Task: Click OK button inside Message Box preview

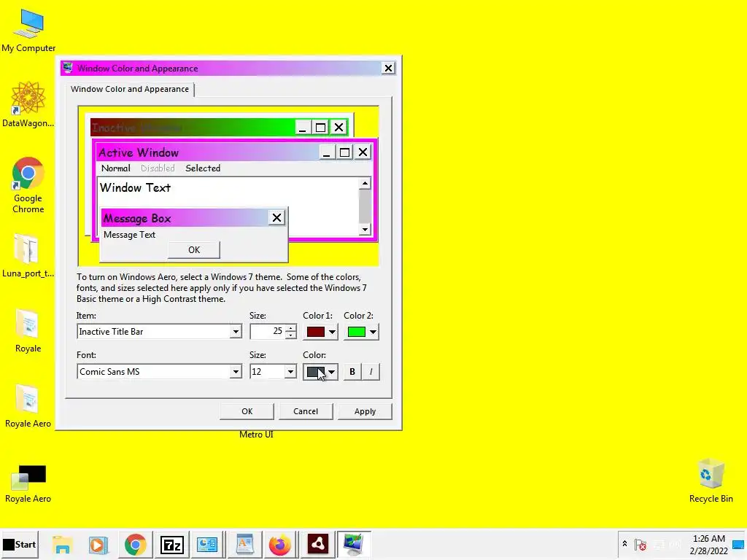Action: click(194, 250)
